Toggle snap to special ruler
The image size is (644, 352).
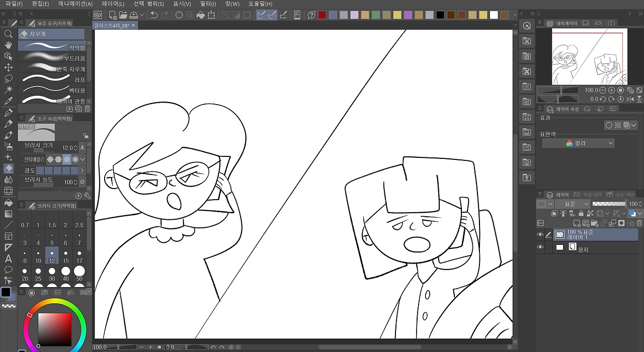pos(272,15)
